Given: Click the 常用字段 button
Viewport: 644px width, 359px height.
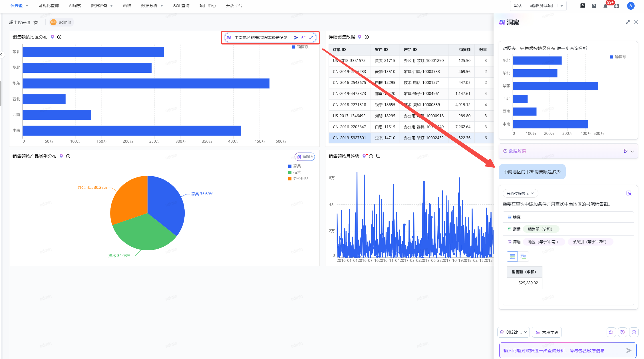Looking at the screenshot, I should [547, 332].
